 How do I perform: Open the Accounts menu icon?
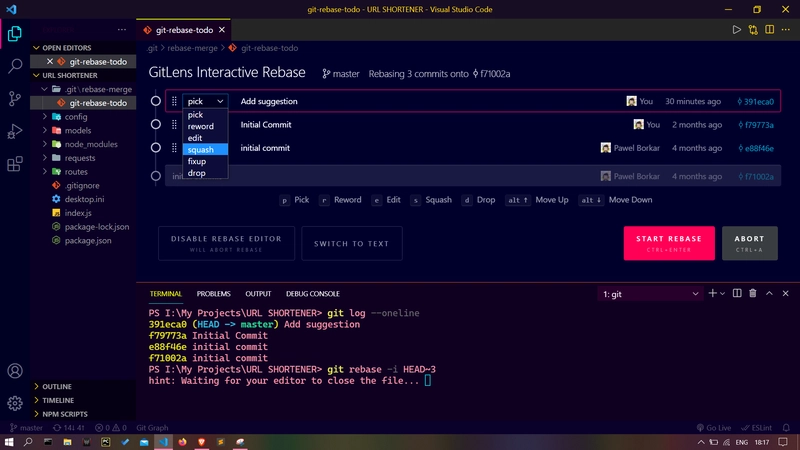click(15, 371)
